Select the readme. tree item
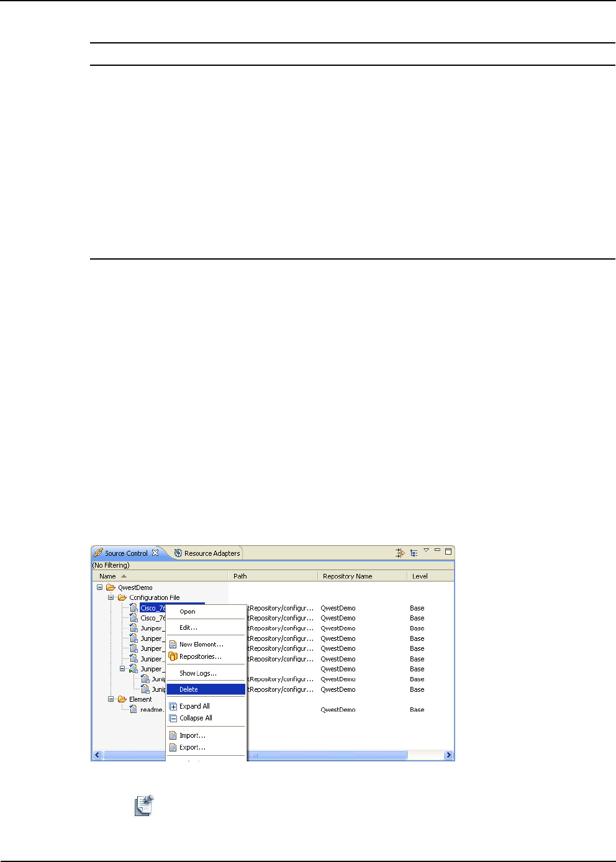This screenshot has height=862, width=616. (x=152, y=709)
